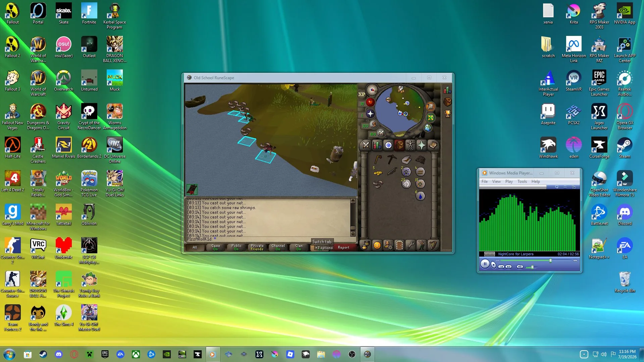Screen dimensions: 644x362
Task: Open File menu in Windows Media Player
Action: tap(485, 182)
